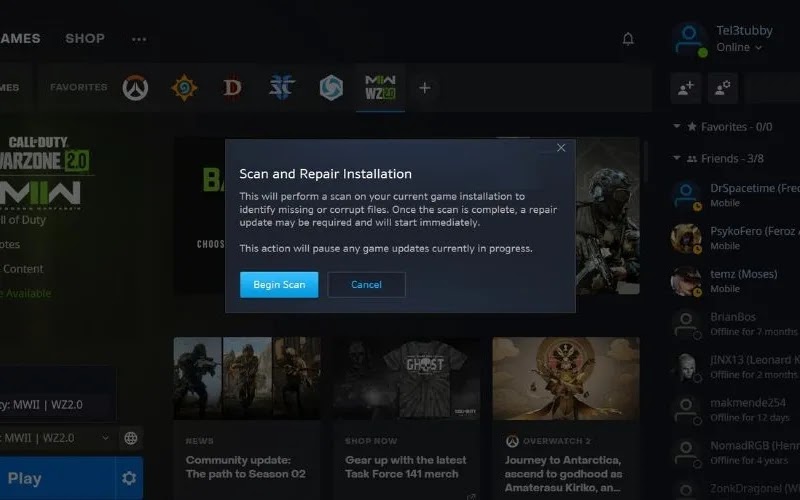Open the notifications bell
The image size is (800, 500).
[x=628, y=39]
